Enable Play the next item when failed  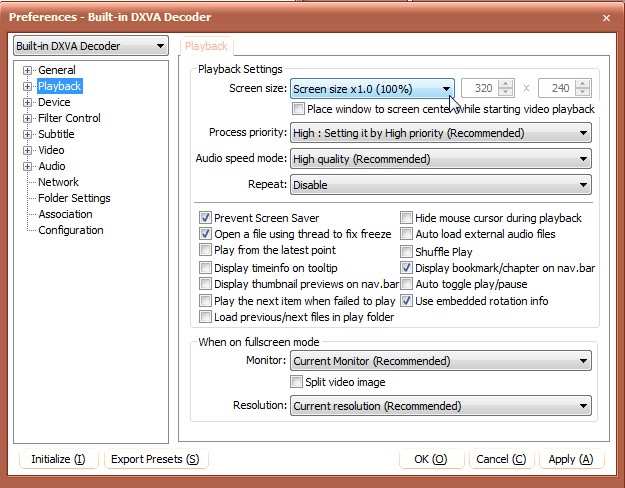[205, 300]
